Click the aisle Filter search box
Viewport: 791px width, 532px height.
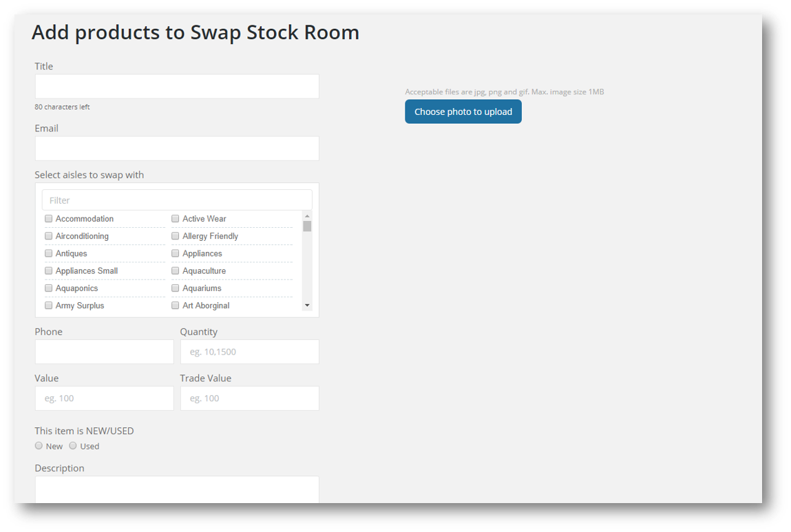(176, 200)
